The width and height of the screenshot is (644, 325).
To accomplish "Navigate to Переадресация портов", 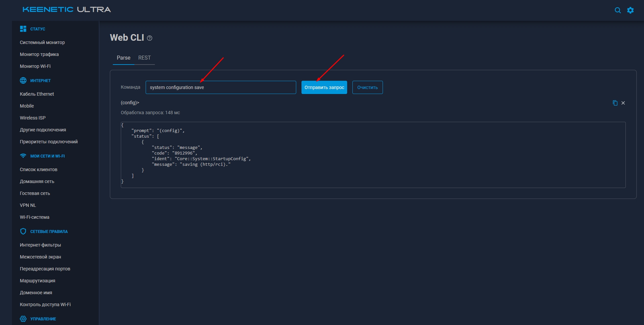I will coord(45,269).
